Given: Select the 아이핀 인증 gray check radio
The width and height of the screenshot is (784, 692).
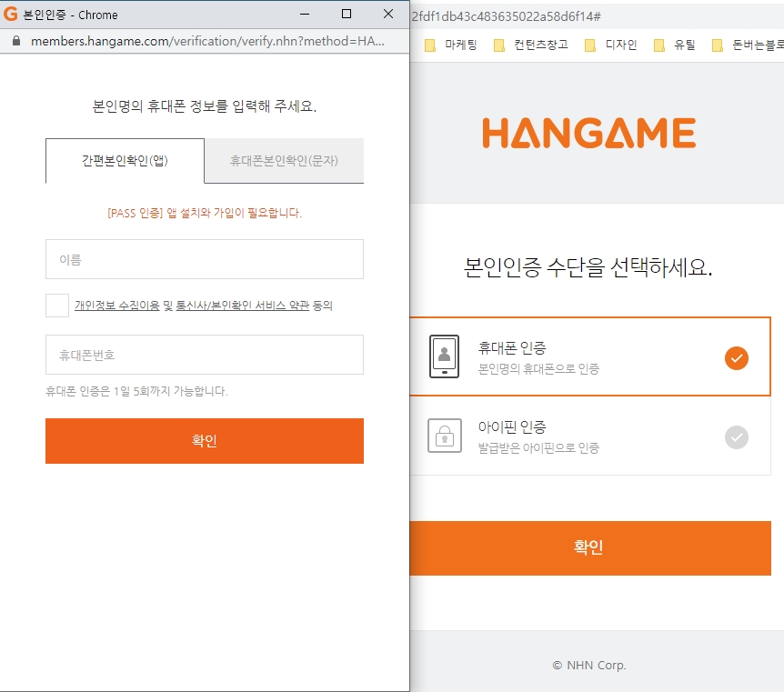Looking at the screenshot, I should (x=737, y=437).
